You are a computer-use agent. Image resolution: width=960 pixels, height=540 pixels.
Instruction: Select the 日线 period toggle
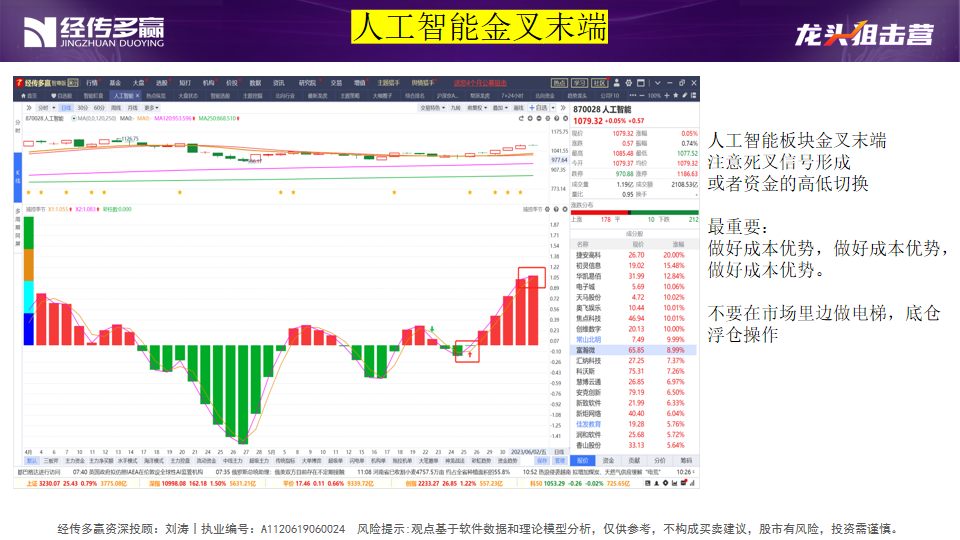coord(66,108)
